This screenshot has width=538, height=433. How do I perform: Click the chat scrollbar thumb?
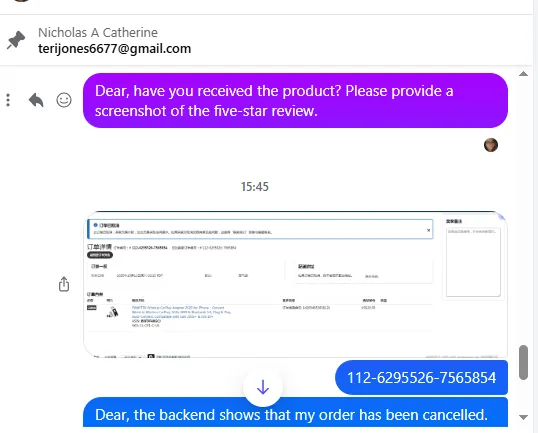click(x=523, y=362)
